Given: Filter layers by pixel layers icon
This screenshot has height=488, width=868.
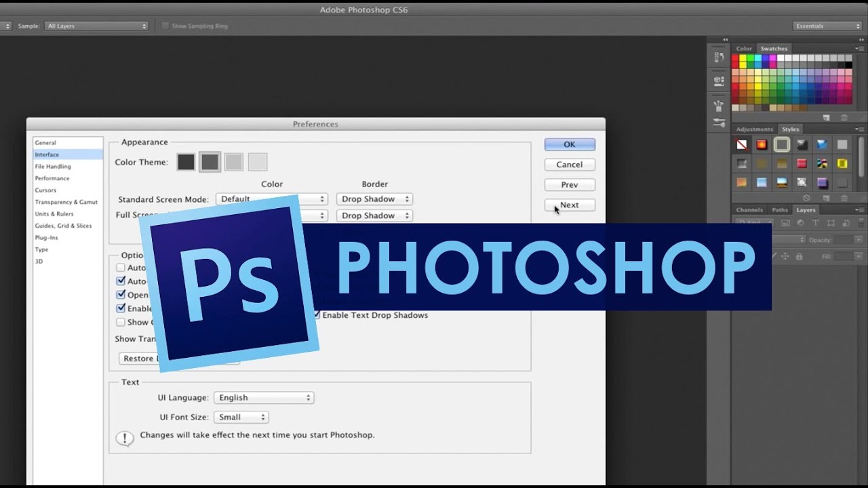Looking at the screenshot, I should click(786, 223).
